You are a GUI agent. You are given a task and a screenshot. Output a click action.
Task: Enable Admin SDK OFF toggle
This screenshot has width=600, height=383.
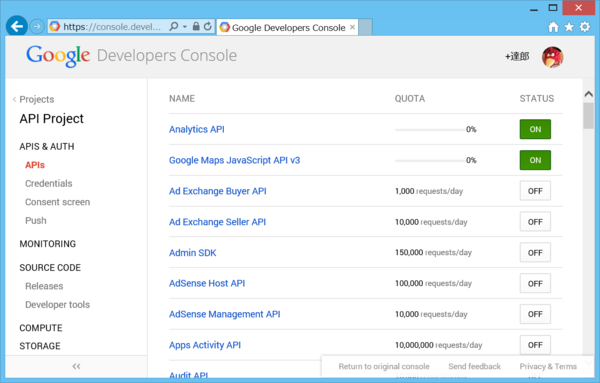pos(535,253)
